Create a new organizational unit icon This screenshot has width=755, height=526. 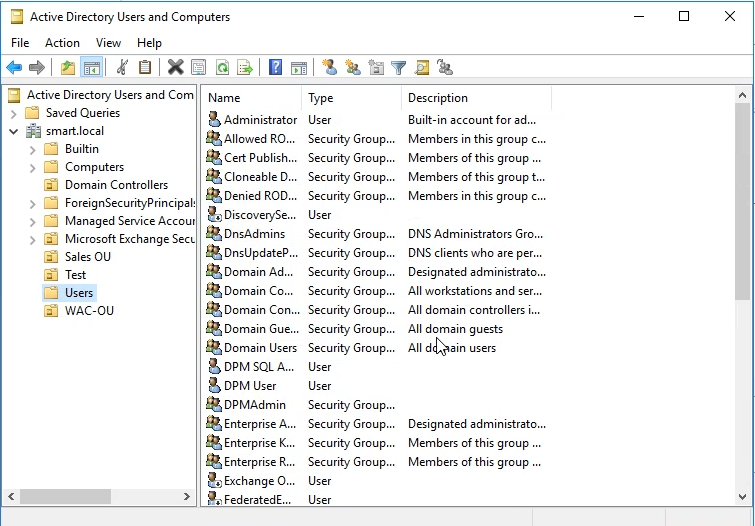click(x=376, y=68)
